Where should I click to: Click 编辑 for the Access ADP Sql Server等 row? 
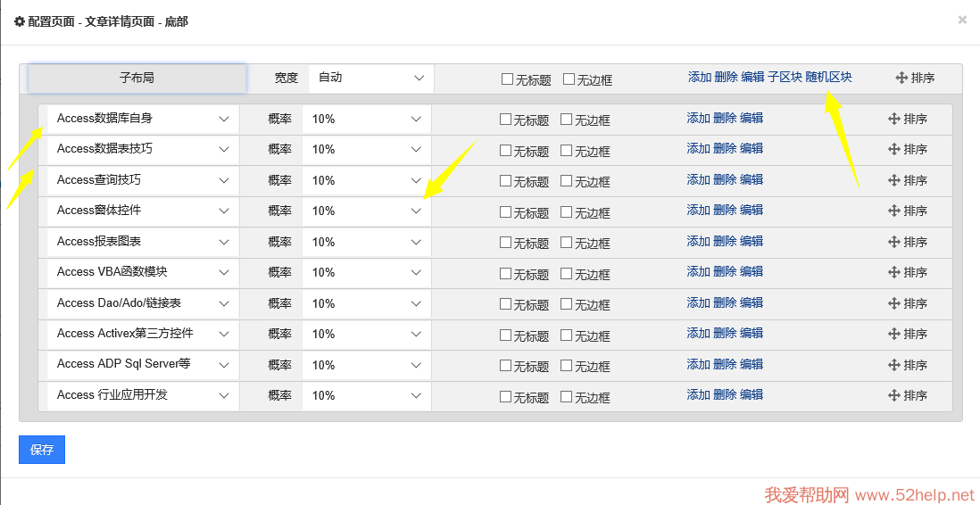pyautogui.click(x=752, y=364)
